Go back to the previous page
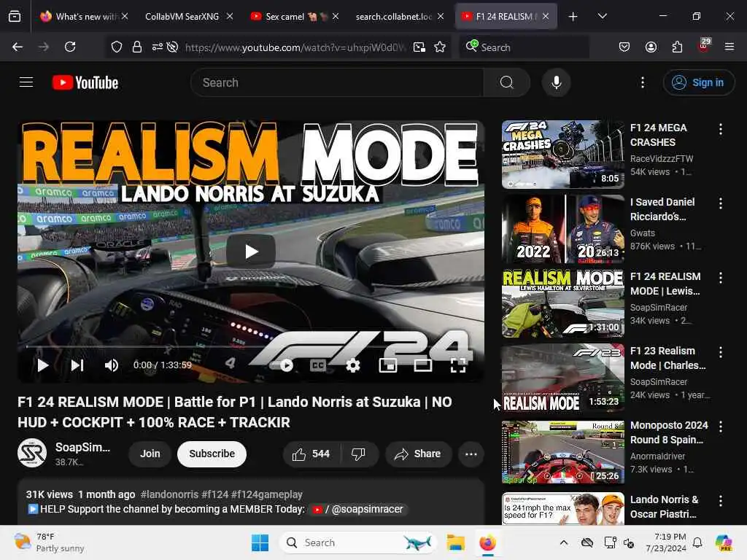Viewport: 747px width, 560px height. tap(18, 47)
